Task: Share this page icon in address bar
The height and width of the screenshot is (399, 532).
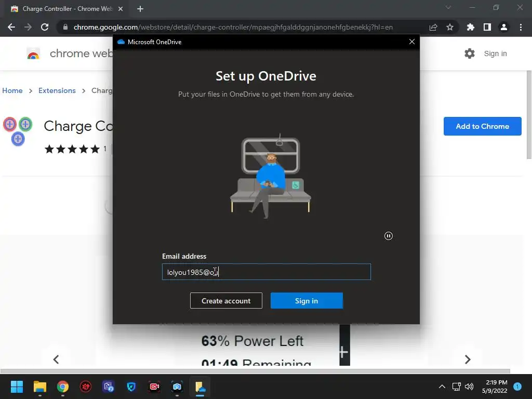Action: tap(433, 27)
